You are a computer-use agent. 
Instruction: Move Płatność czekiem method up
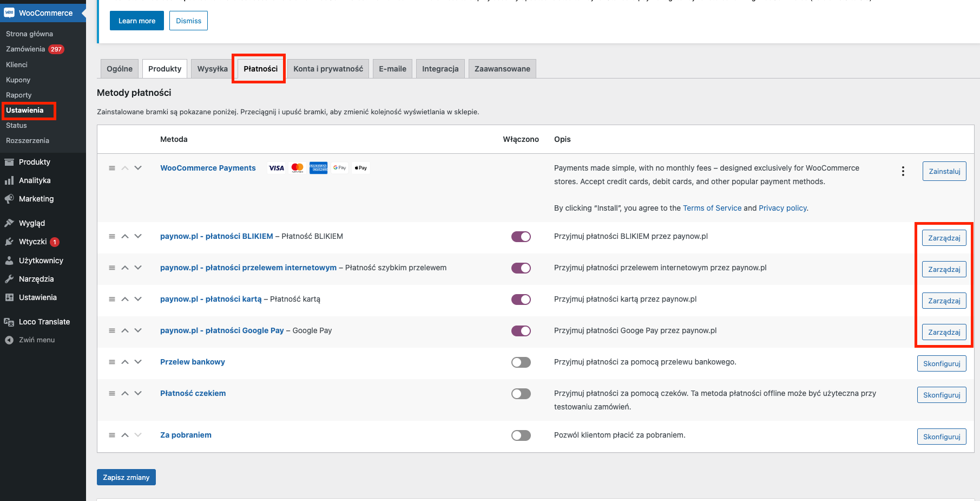click(x=125, y=393)
